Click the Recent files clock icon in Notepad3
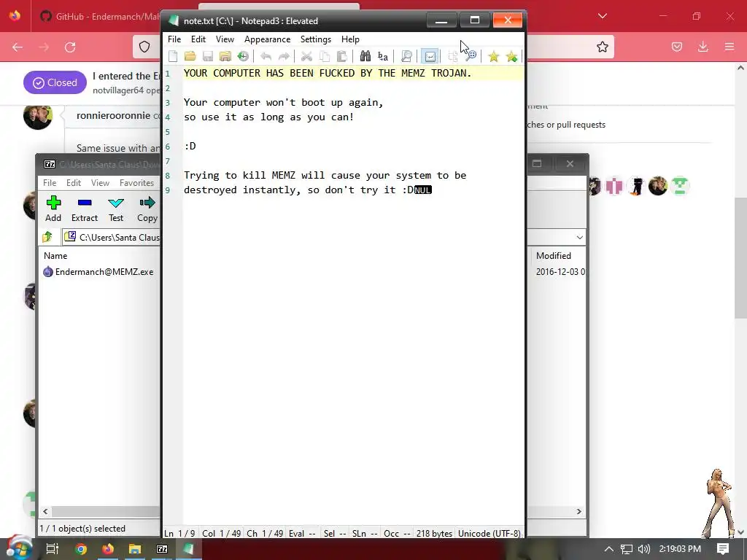This screenshot has width=747, height=560. tap(243, 57)
